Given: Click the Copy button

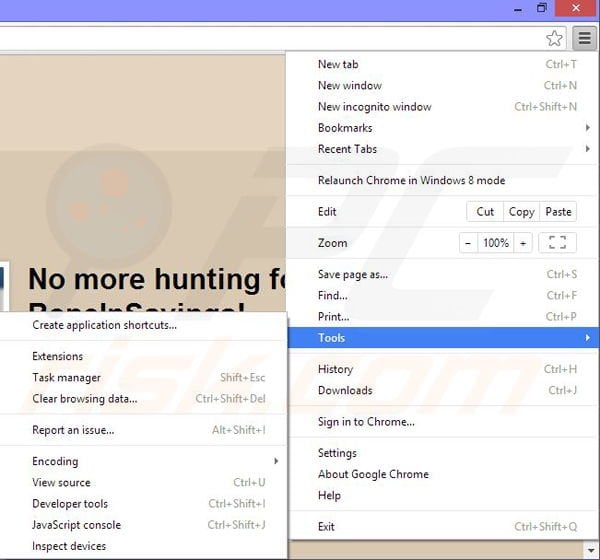Looking at the screenshot, I should (x=521, y=212).
